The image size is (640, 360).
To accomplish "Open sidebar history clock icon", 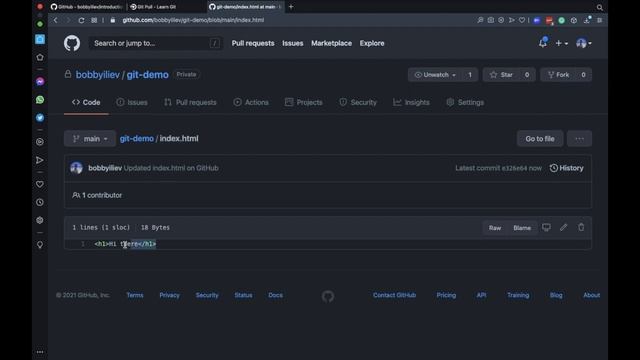I will click(40, 202).
